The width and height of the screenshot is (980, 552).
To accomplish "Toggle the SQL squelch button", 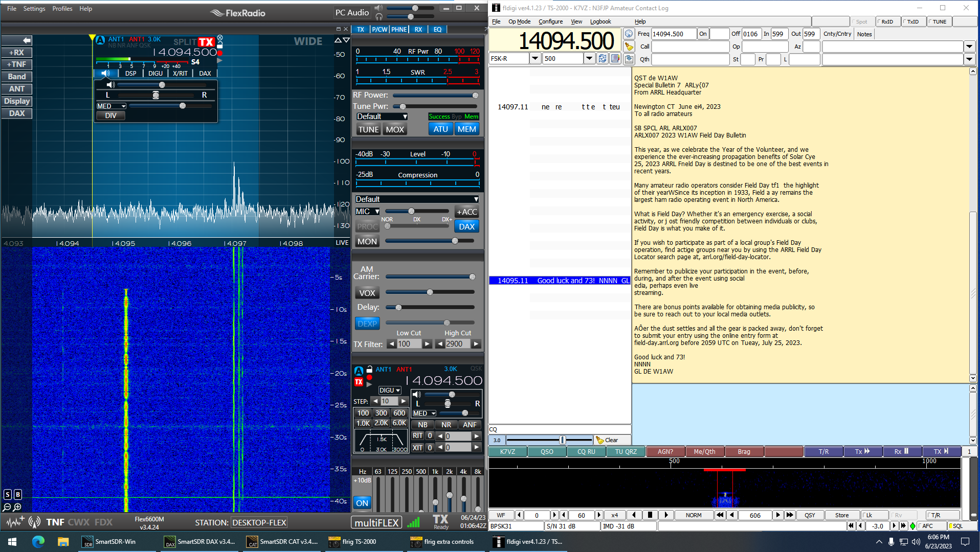I will click(961, 526).
